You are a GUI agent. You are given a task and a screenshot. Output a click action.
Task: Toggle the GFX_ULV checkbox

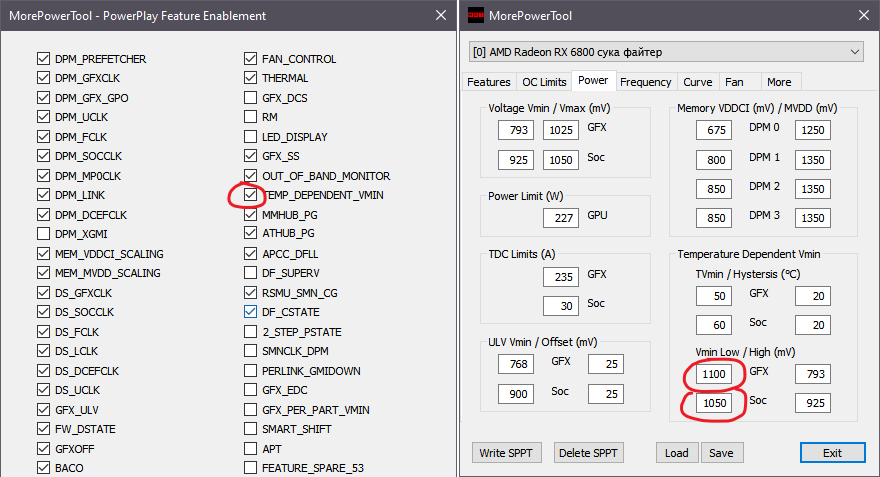pyautogui.click(x=43, y=410)
